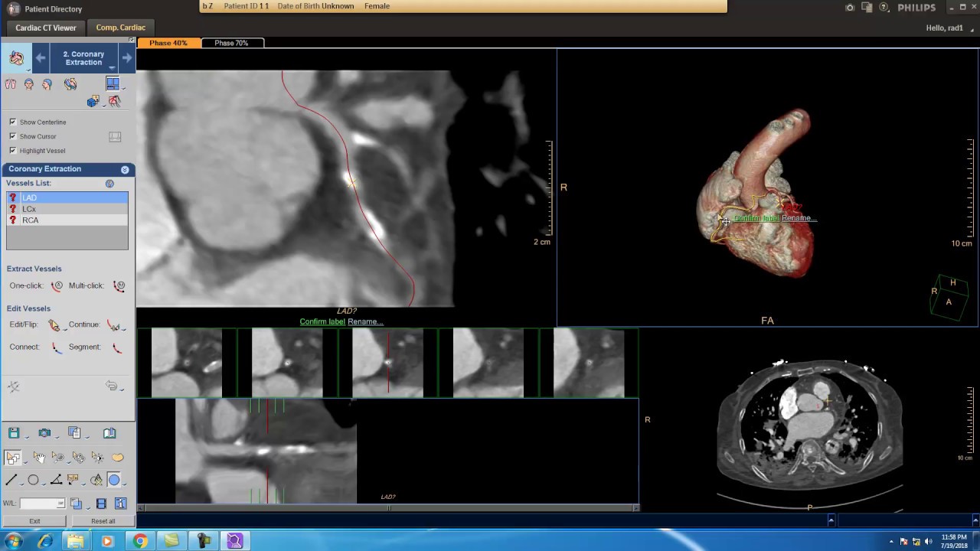The width and height of the screenshot is (980, 551).
Task: Open the 2. Coronary Extraction stage dropdown
Action: pyautogui.click(x=83, y=58)
